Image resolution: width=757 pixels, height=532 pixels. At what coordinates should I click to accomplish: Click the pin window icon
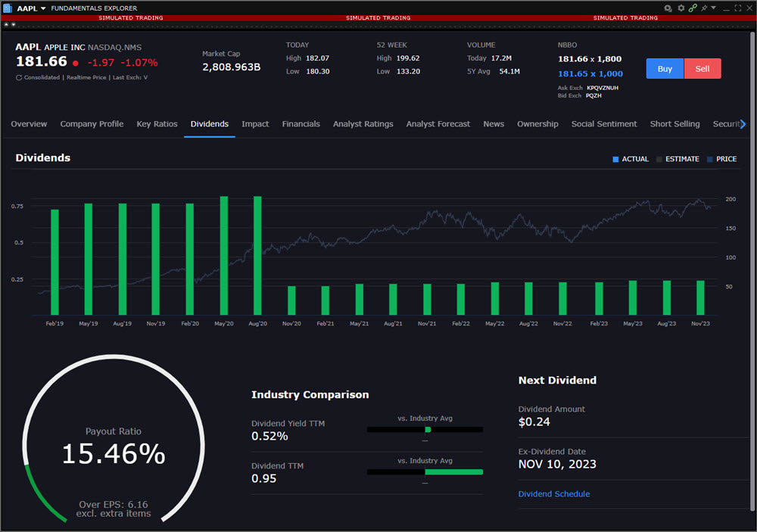[x=704, y=8]
